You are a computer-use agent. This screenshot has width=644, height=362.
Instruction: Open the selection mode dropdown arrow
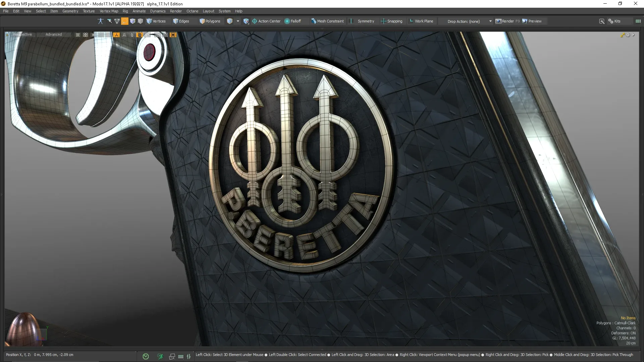click(238, 21)
